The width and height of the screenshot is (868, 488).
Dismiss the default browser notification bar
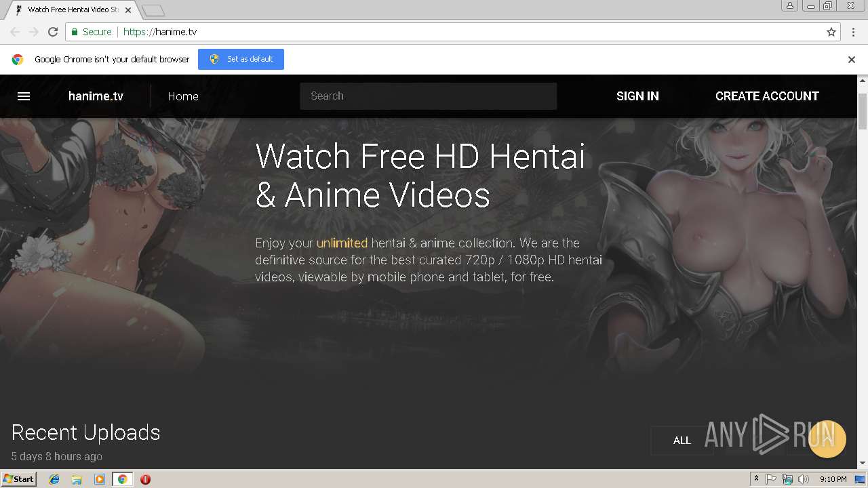coord(852,60)
